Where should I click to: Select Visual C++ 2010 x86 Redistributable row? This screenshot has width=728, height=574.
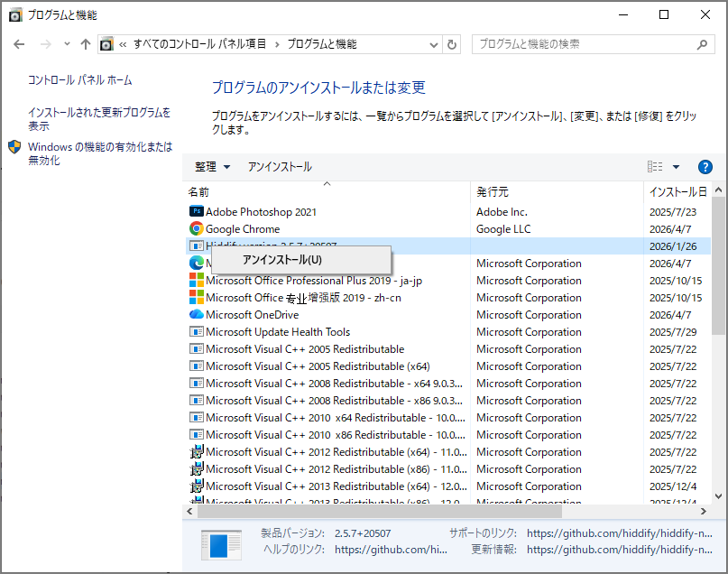(448, 435)
